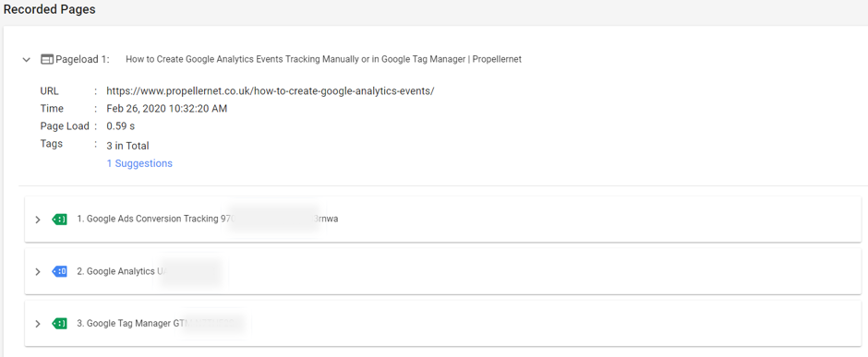Click the page title 'How to Create Google Analytics Events...'
The width and height of the screenshot is (868, 357).
tap(324, 59)
